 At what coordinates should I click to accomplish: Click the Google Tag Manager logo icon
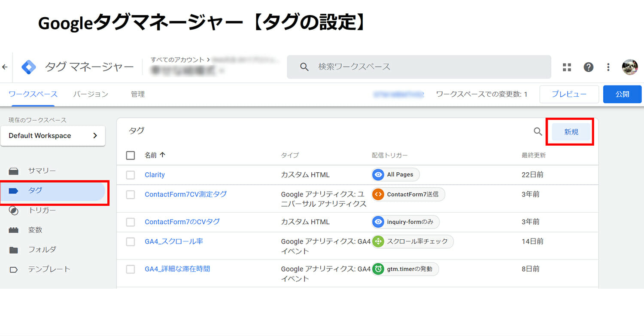pos(29,67)
